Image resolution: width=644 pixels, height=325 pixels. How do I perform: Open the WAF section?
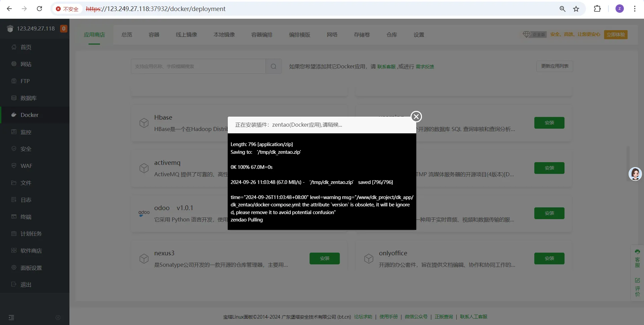coord(35,166)
